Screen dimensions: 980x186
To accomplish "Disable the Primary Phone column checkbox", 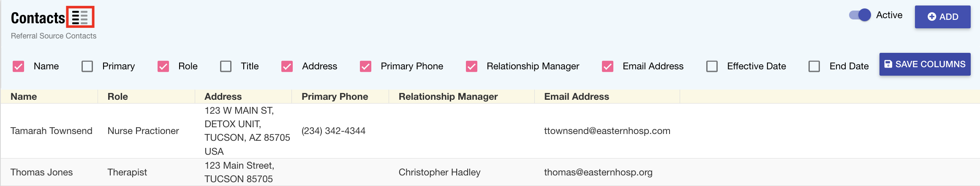I will (365, 66).
